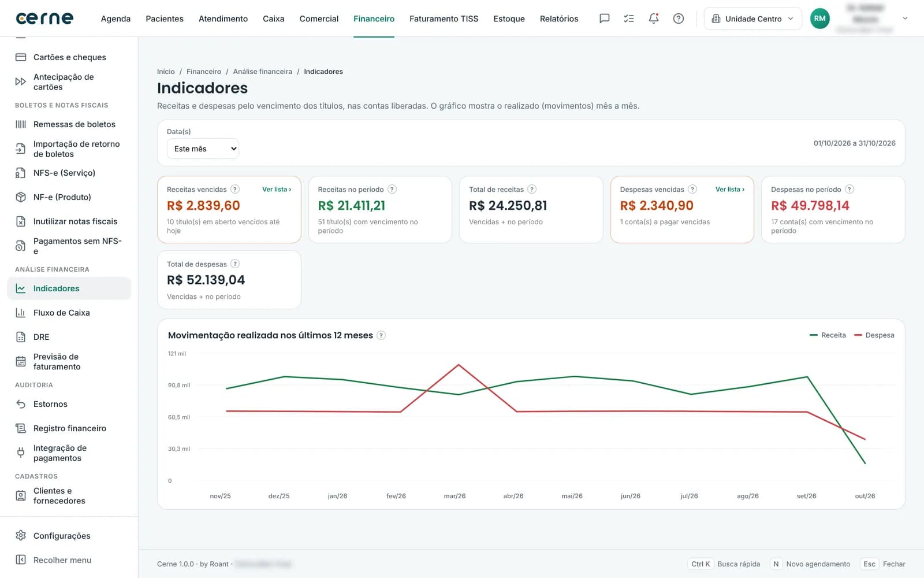This screenshot has height=578, width=924.
Task: Toggle the Receita series in chart legend
Action: (828, 335)
